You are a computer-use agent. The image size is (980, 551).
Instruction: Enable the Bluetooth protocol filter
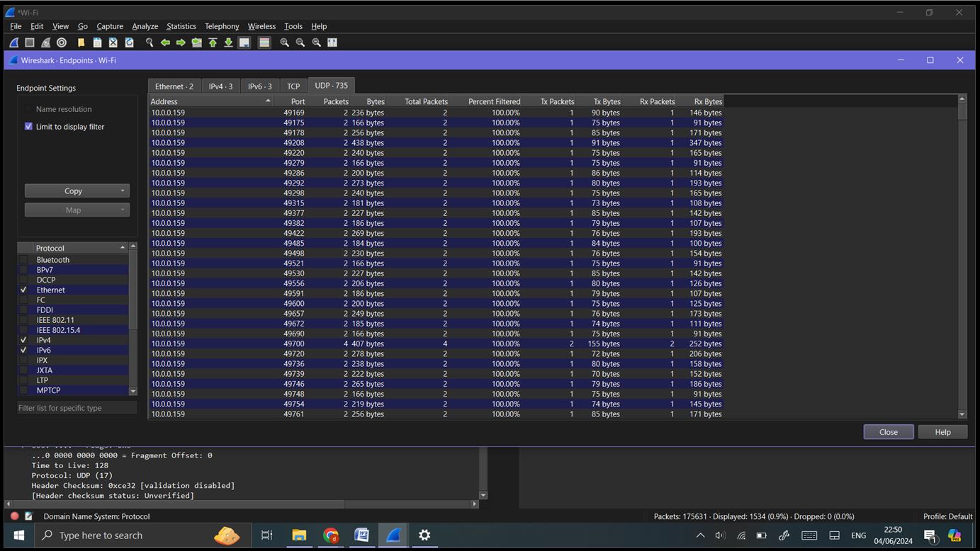(x=24, y=259)
